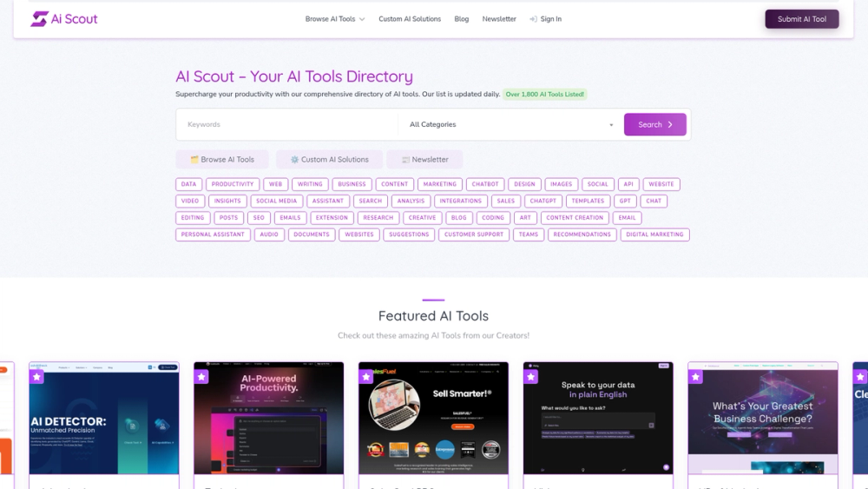This screenshot has width=868, height=489.
Task: Select the MARKETING tag
Action: [x=440, y=184]
